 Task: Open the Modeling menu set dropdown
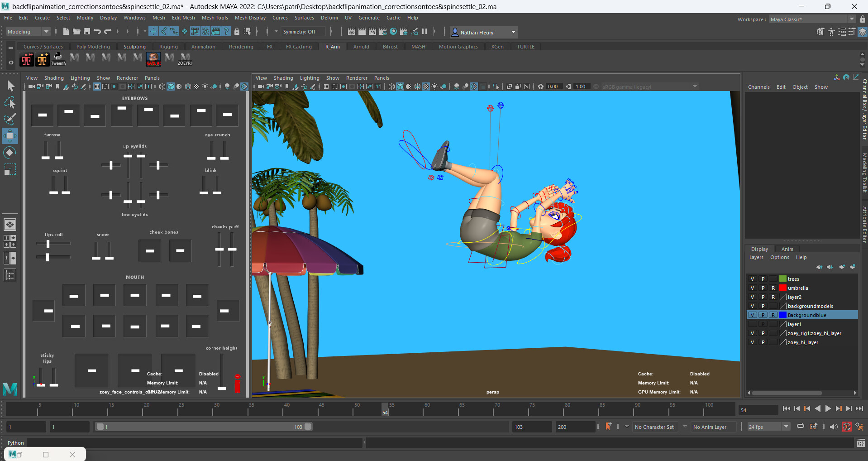point(28,32)
